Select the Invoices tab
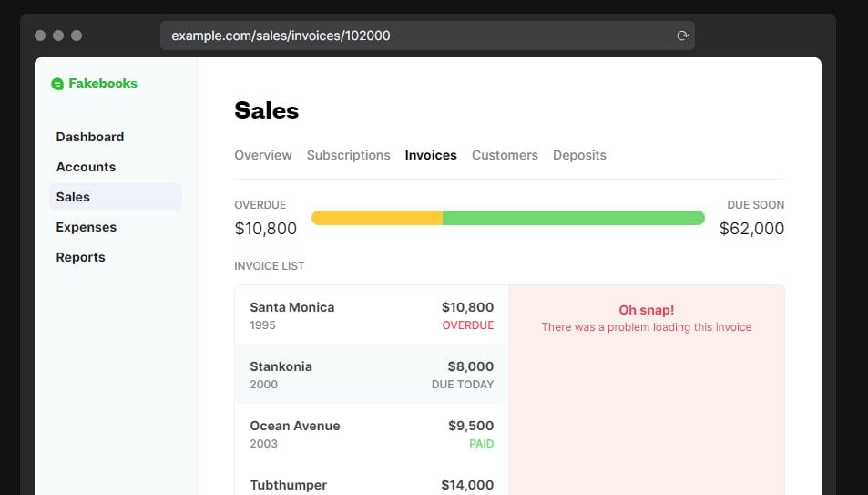 pos(431,155)
